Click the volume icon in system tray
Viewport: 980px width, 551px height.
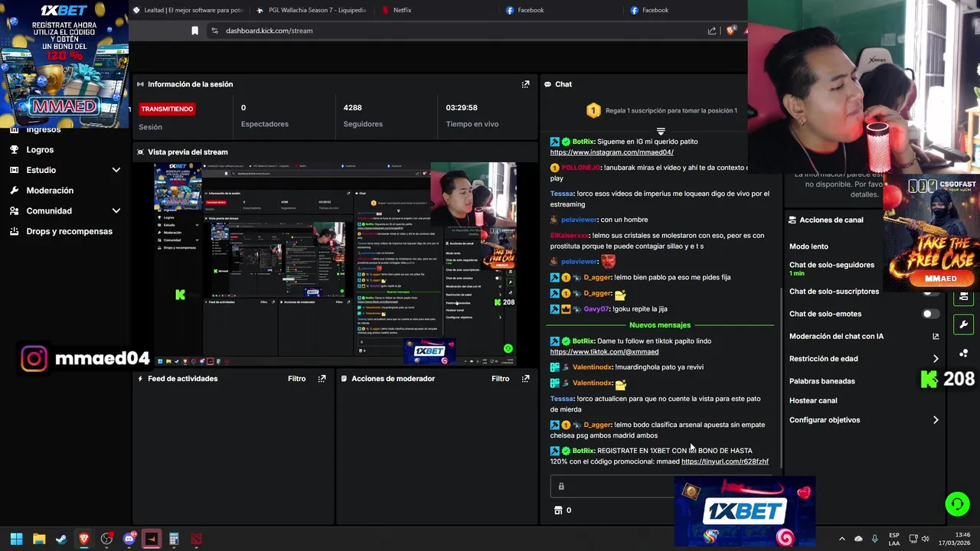tap(925, 539)
